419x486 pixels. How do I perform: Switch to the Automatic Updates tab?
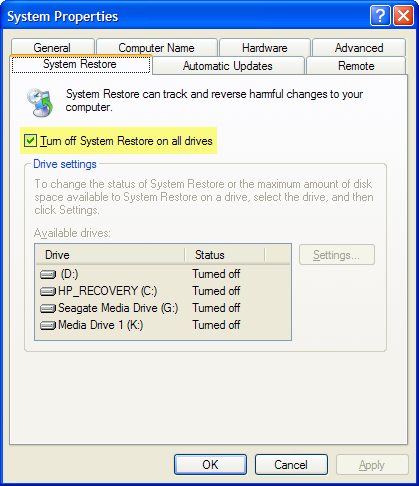pos(228,66)
